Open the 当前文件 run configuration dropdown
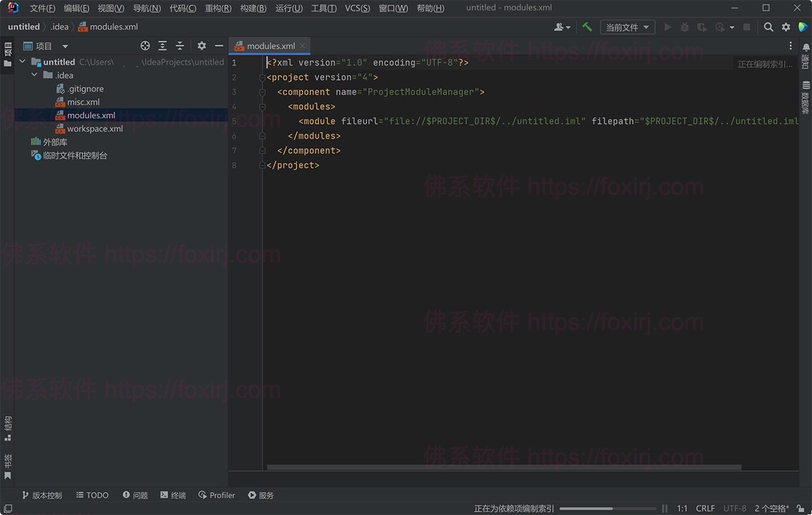 pyautogui.click(x=627, y=26)
